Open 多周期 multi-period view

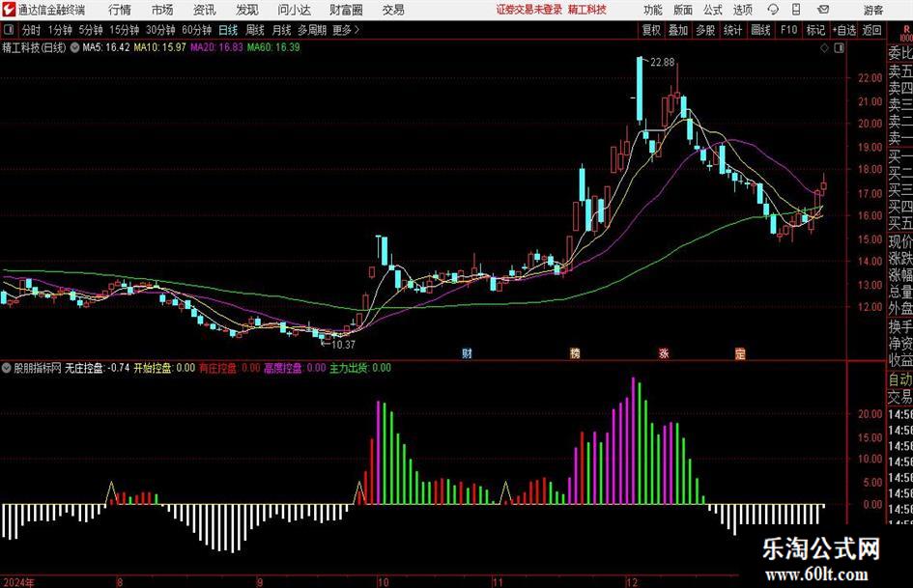coord(312,30)
